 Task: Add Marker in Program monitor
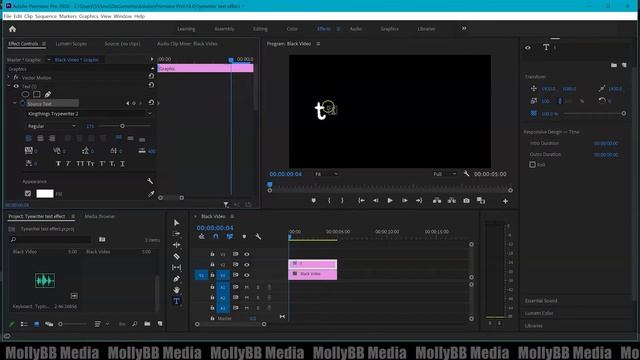pos(313,200)
